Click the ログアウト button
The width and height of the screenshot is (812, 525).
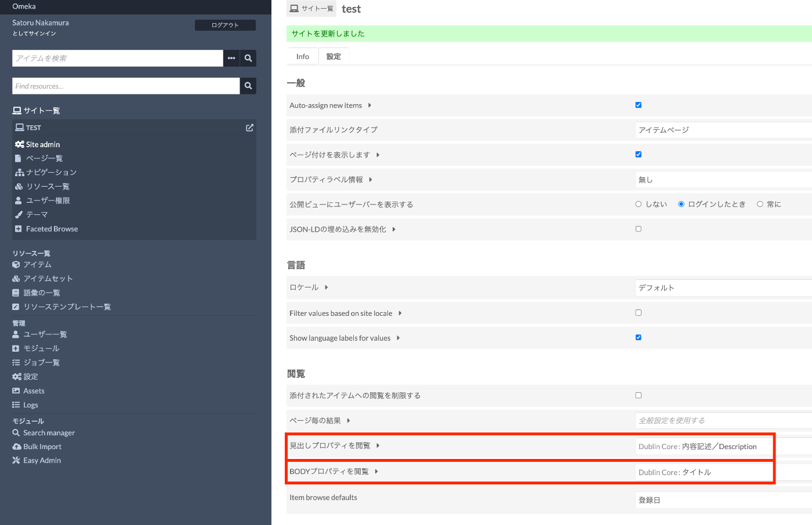pos(225,25)
